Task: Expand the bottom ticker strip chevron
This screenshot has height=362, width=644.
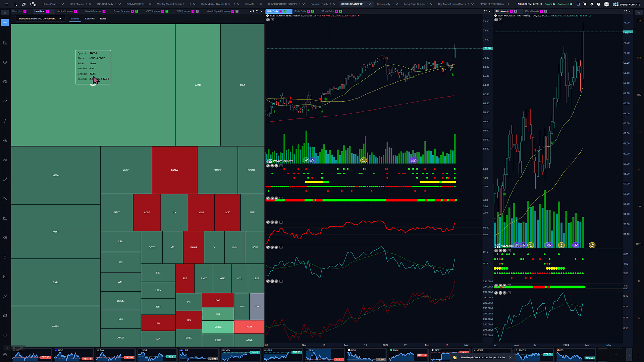Action: click(x=629, y=355)
